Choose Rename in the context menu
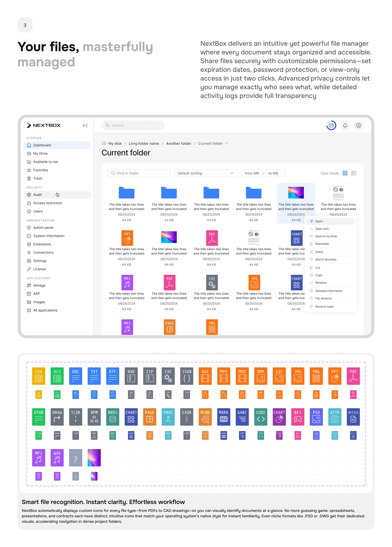 pos(320,283)
